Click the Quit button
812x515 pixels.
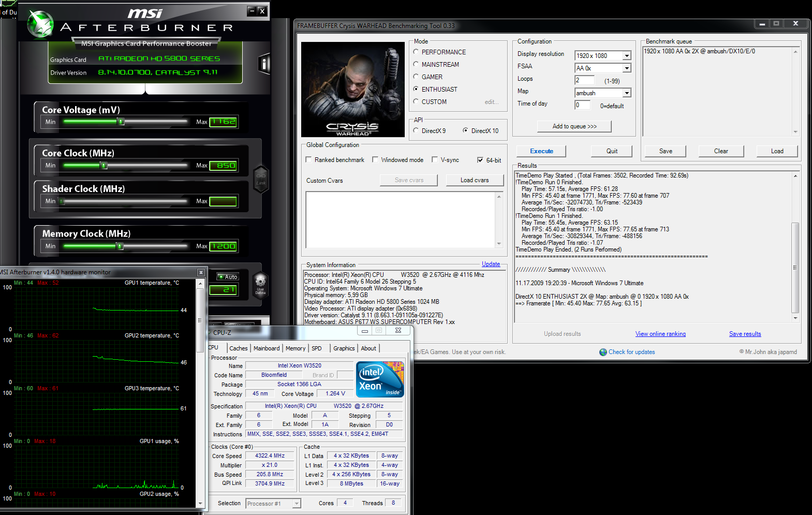(x=612, y=151)
